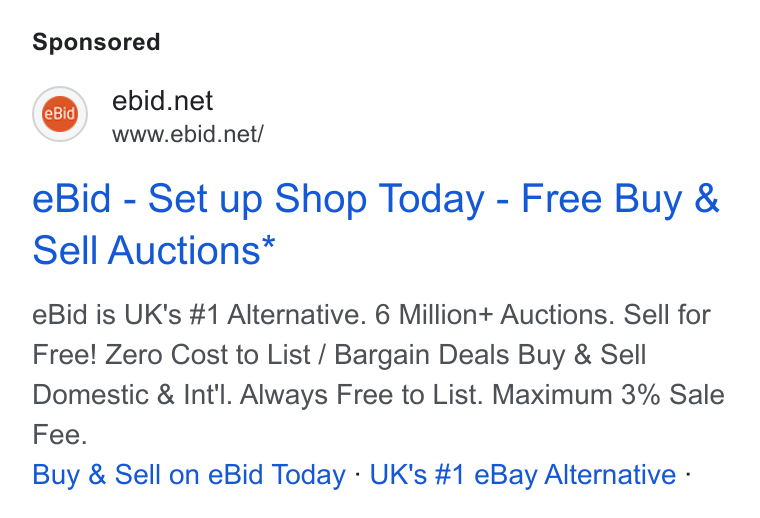Screen dimensions: 760x518
Task: Click the Sponsored label
Action: pos(96,42)
